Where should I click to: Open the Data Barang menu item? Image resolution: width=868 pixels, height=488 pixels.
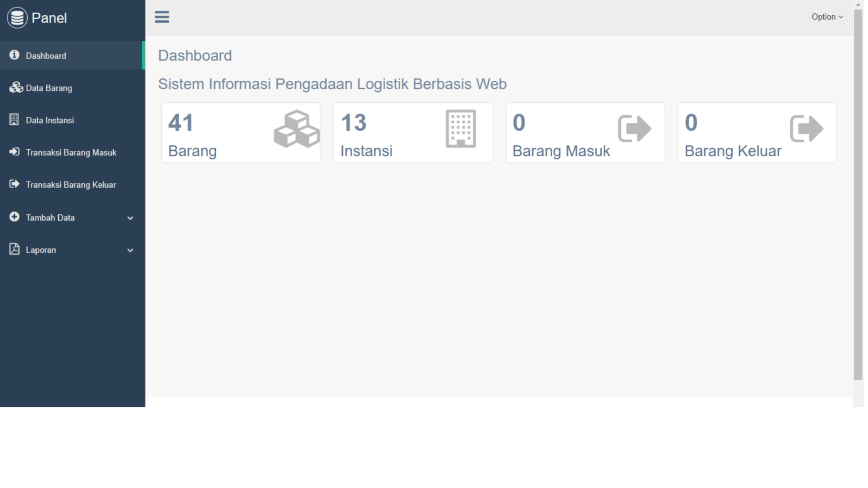point(73,88)
